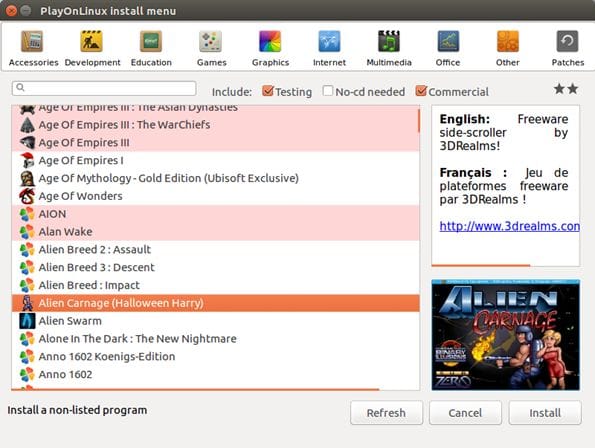Click the program list horizontal scrollbar
The image size is (595, 448).
click(x=195, y=389)
